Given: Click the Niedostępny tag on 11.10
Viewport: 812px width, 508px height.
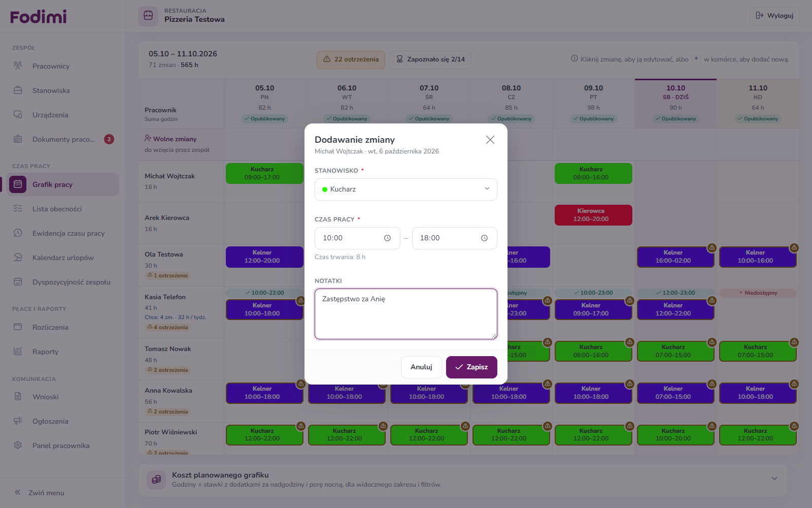Looking at the screenshot, I should point(758,293).
